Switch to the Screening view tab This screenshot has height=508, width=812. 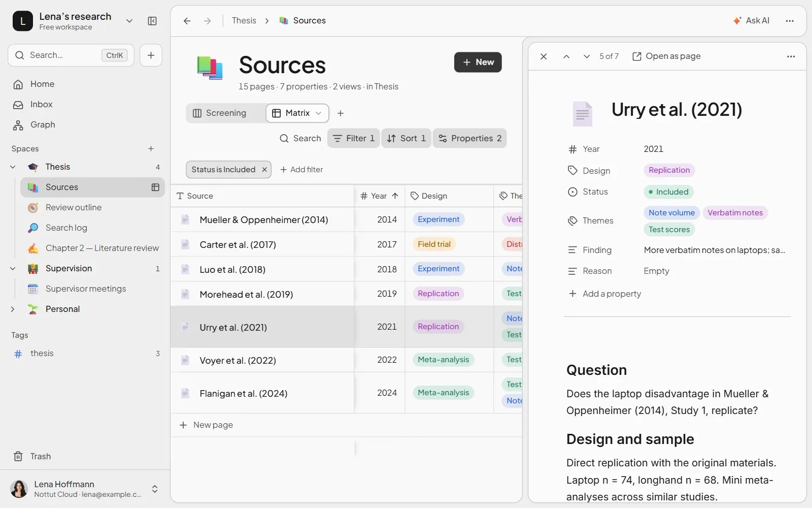pos(220,113)
